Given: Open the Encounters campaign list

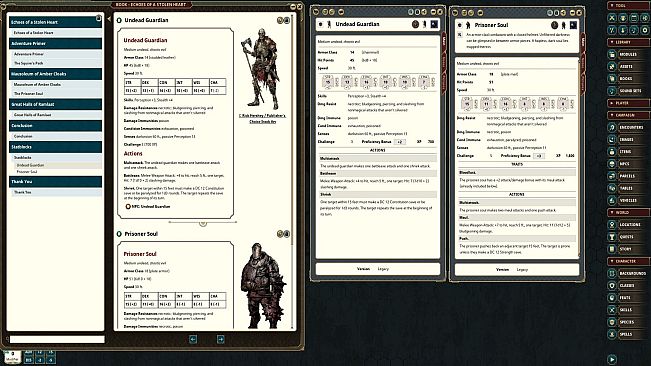Looking at the screenshot, I should click(628, 127).
